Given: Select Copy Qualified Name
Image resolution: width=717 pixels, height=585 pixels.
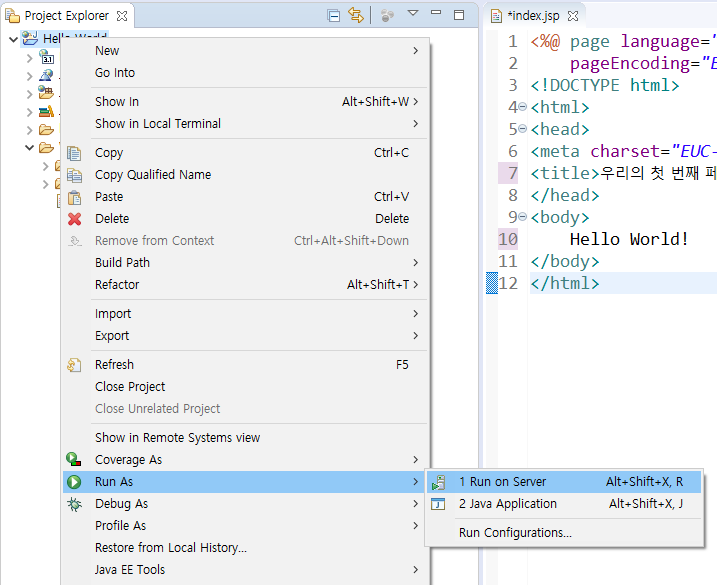Looking at the screenshot, I should coord(245,175).
